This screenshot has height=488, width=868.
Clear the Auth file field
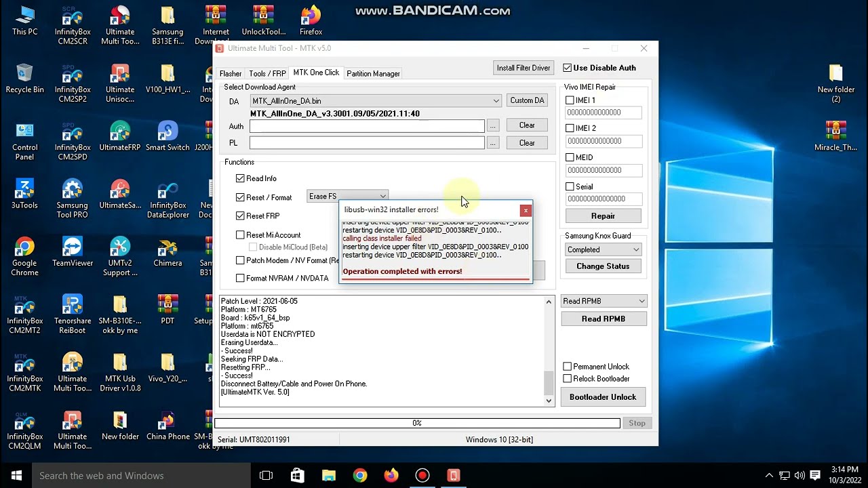click(527, 125)
